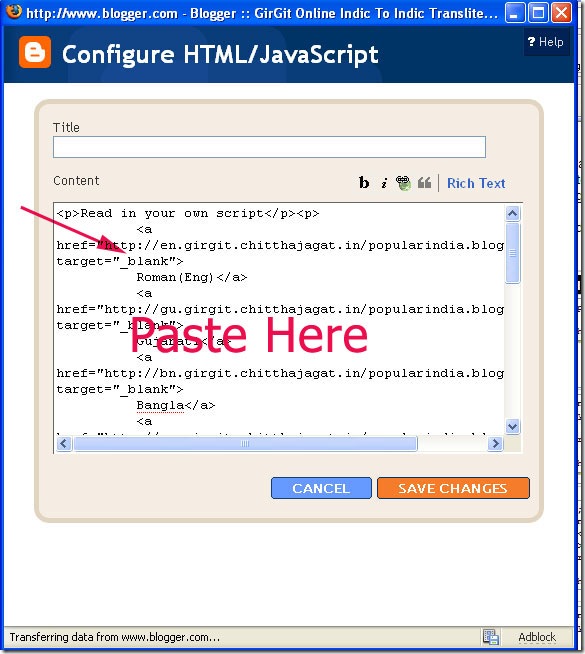This screenshot has height=654, width=585.
Task: Click inside the Title input field
Action: tap(269, 147)
